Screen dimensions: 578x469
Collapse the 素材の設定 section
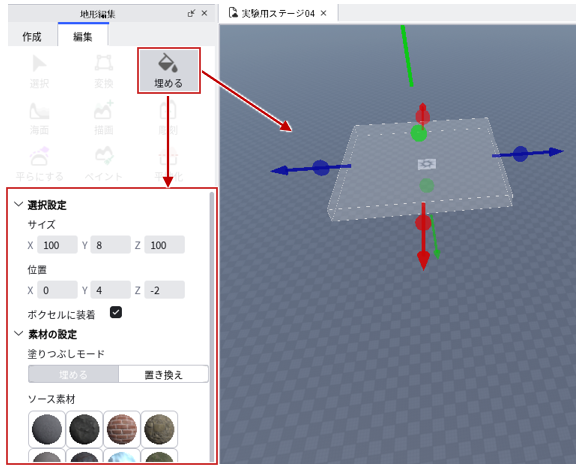click(18, 334)
